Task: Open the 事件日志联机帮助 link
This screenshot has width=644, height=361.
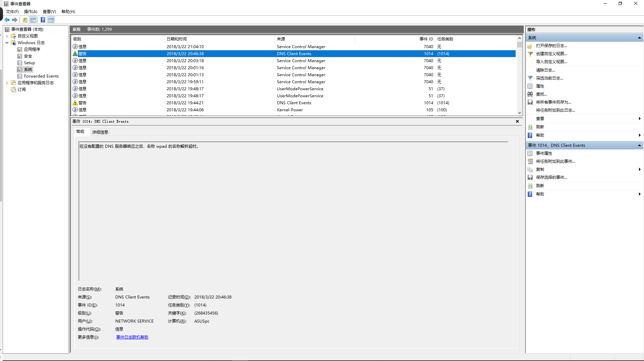Action: (x=132, y=337)
